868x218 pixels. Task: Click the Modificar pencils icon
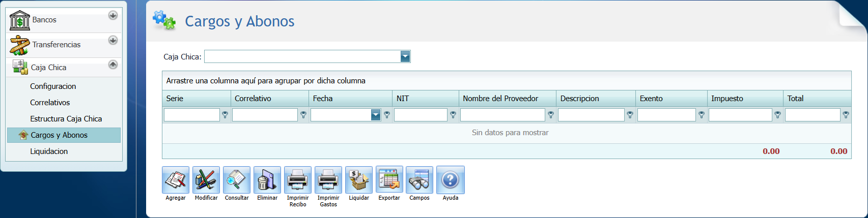[x=206, y=180]
